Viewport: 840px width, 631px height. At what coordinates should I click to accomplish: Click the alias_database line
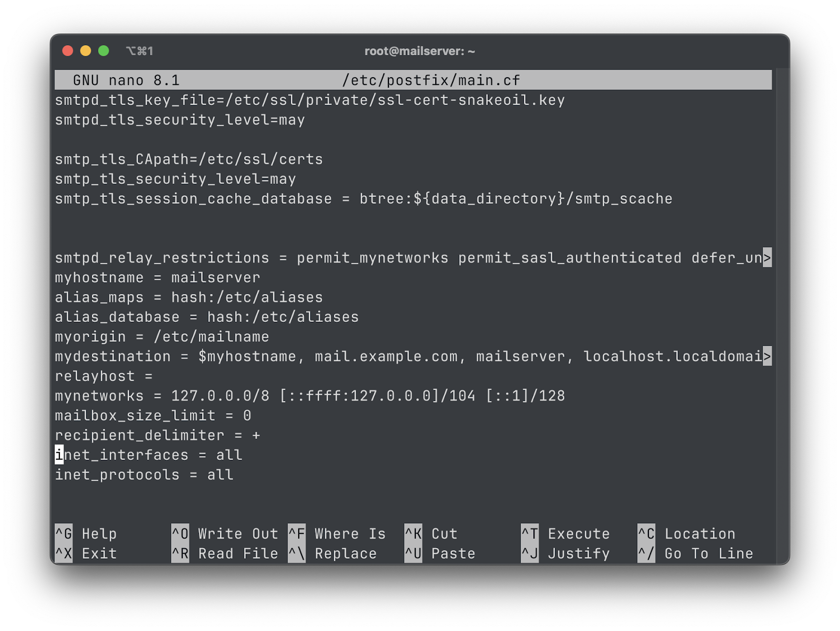coord(207,317)
